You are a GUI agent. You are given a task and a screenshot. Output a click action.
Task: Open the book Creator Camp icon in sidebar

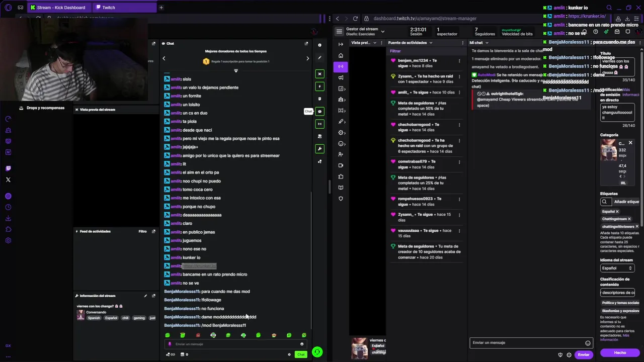341,188
